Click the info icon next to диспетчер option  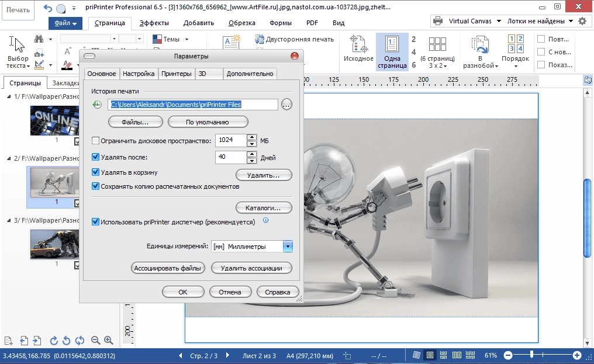265,220
